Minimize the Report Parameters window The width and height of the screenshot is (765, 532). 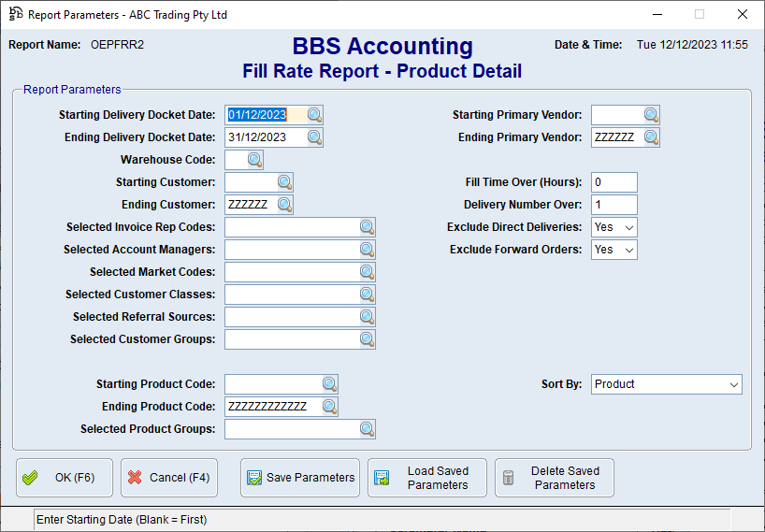click(657, 14)
